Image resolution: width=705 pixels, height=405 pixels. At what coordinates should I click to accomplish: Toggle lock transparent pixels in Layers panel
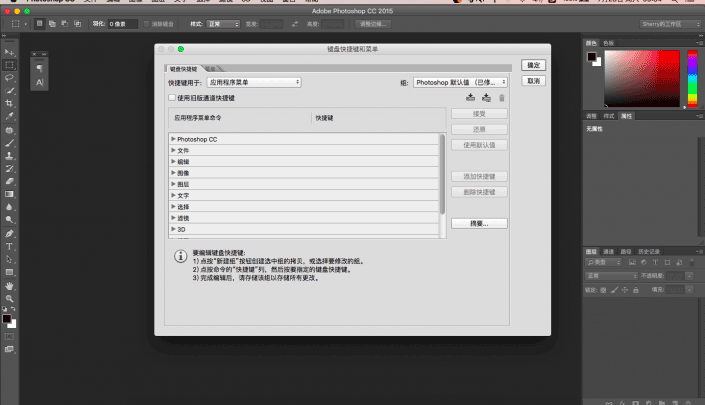603,290
